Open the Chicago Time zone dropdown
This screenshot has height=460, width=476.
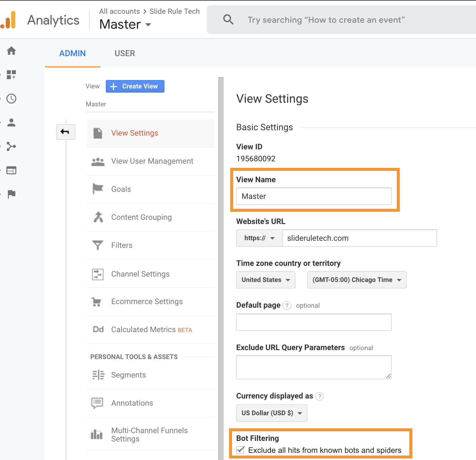pyautogui.click(x=357, y=280)
